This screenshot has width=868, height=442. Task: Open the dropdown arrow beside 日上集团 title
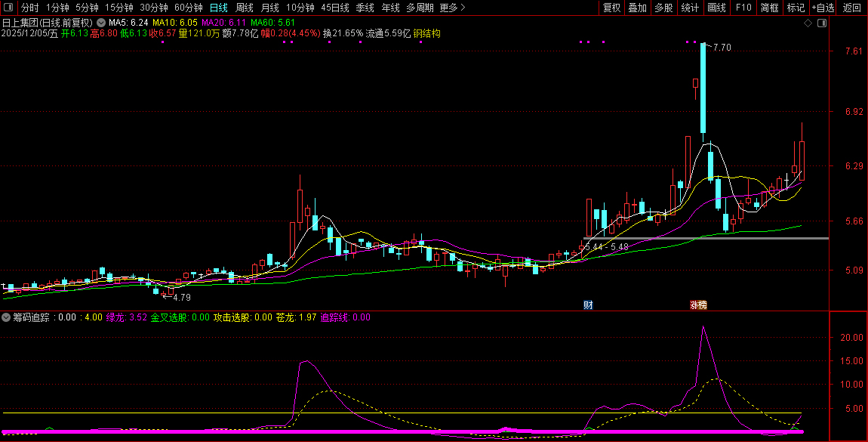pos(101,23)
